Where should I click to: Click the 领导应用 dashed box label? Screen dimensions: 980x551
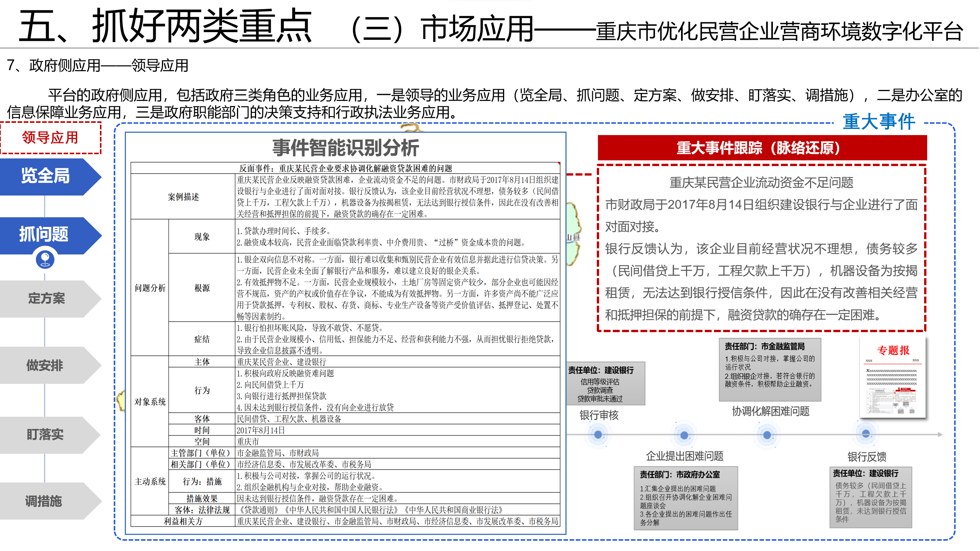[51, 138]
